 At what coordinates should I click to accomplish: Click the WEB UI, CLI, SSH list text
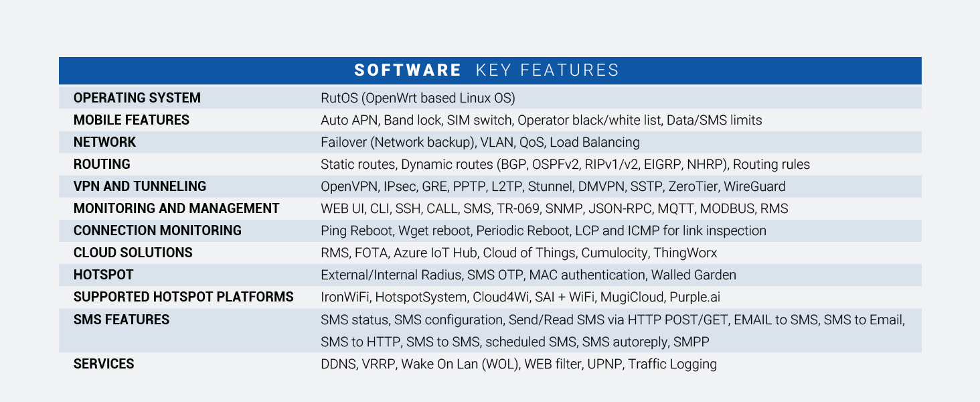(x=554, y=208)
